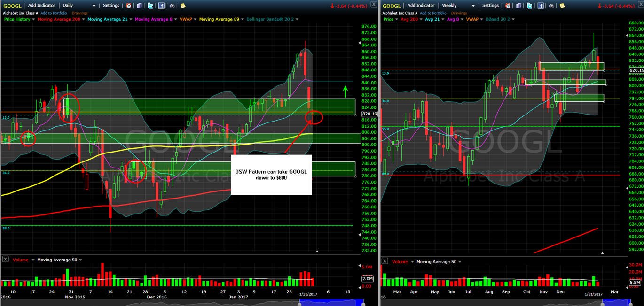Click the GOOGL ticker symbol on the Daily chart
The height and width of the screenshot is (306, 644).
click(x=12, y=6)
